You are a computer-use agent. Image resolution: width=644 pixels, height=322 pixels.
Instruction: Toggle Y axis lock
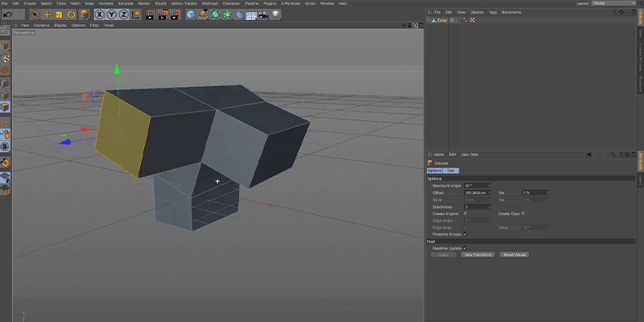tap(112, 14)
